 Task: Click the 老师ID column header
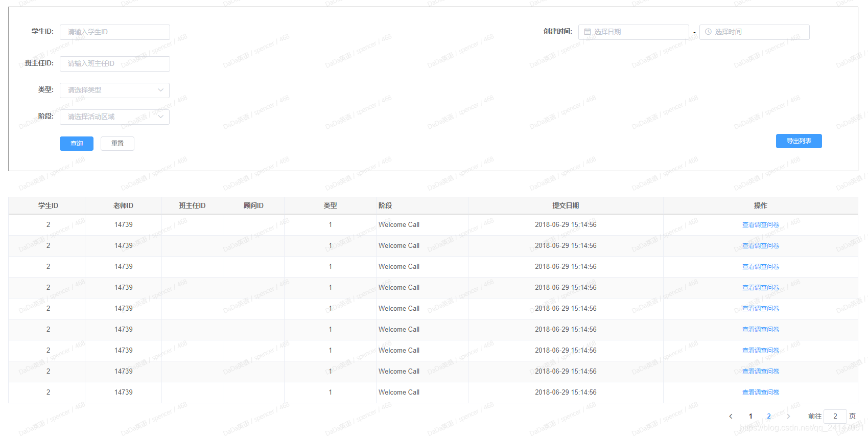123,205
